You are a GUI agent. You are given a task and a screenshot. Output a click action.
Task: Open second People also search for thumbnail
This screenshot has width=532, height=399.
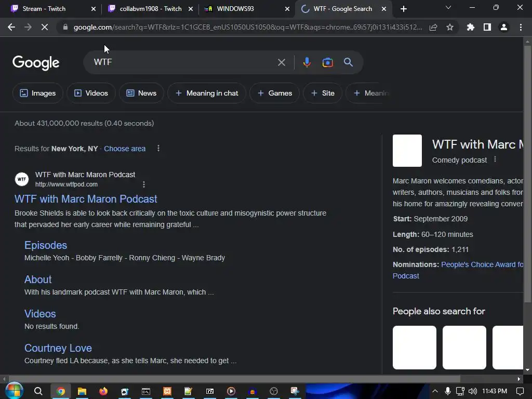pos(464,348)
